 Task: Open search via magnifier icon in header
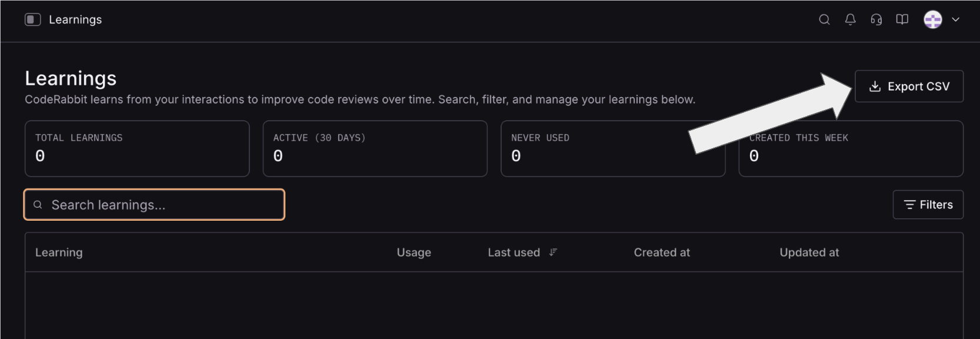point(824,19)
